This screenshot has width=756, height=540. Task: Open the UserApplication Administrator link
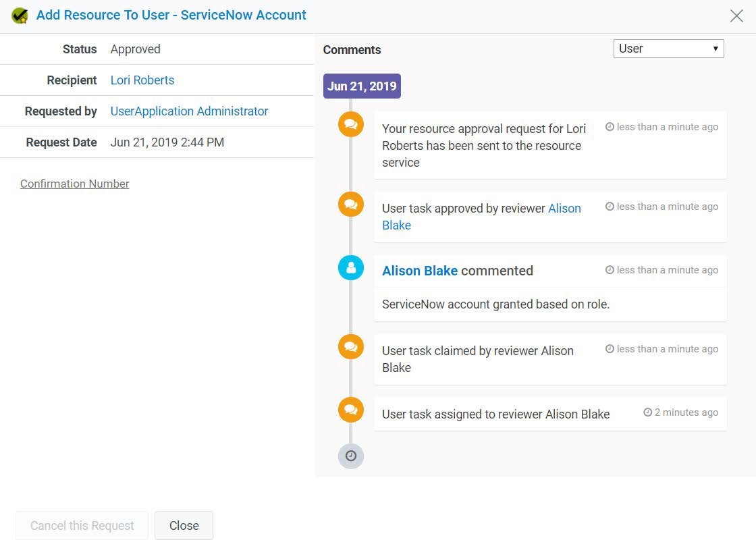tap(189, 111)
